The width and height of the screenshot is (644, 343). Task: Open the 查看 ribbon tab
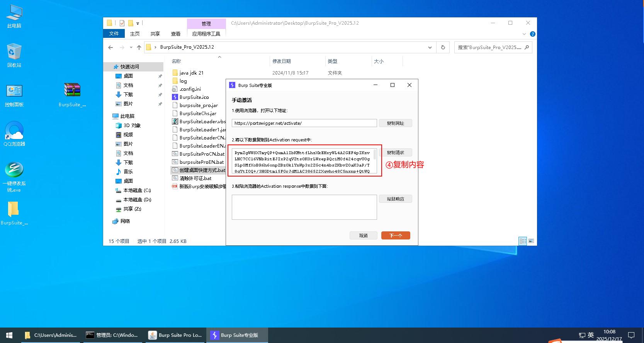[176, 34]
